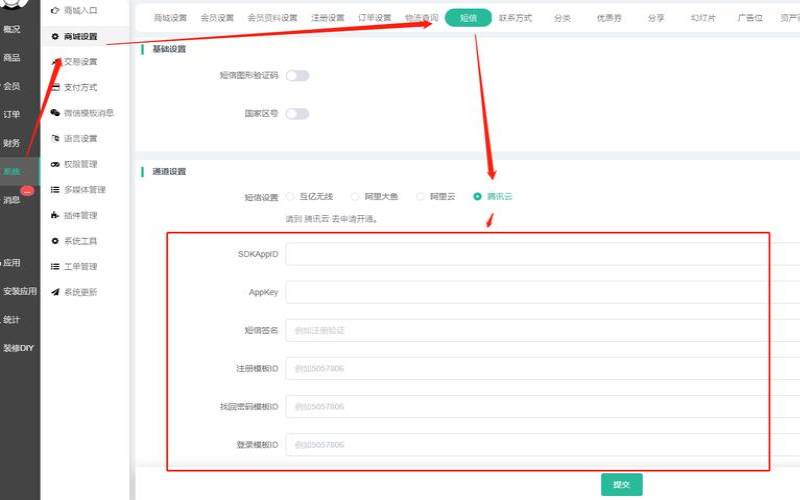Click the red notification badge on 消息
The image size is (800, 500).
28,191
